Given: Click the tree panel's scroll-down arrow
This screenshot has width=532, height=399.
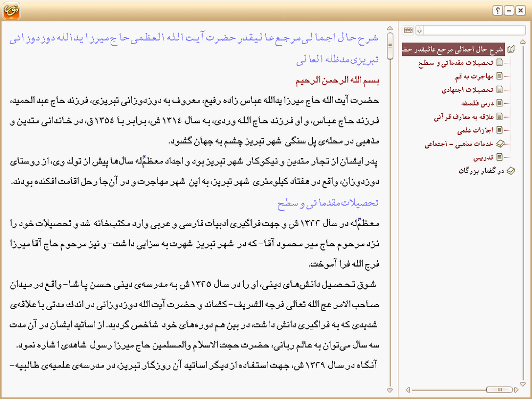Looking at the screenshot, I should pos(523,384).
